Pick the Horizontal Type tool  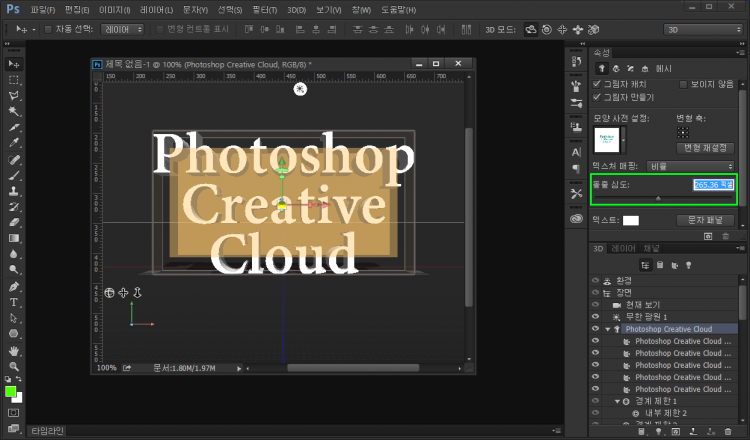point(15,301)
